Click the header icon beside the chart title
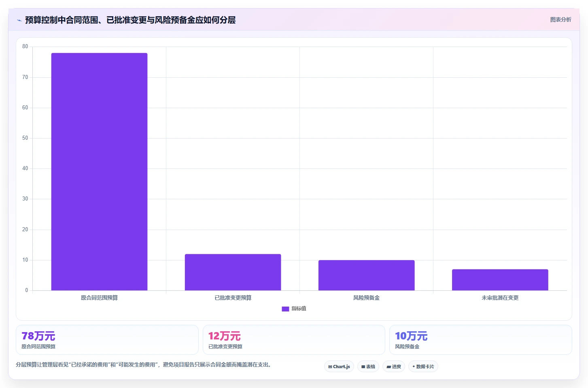The image size is (588, 388). click(19, 20)
